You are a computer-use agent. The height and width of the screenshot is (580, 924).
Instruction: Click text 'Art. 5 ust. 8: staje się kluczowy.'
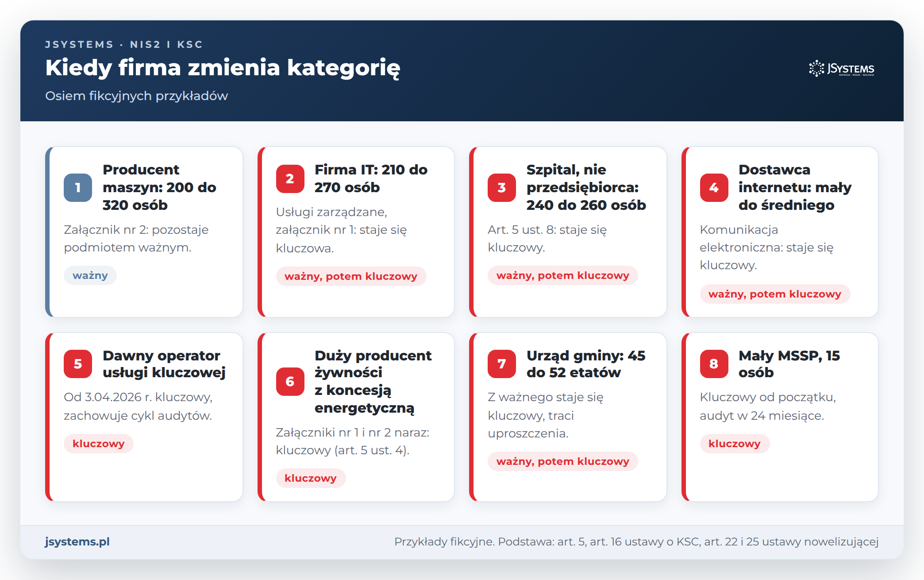pos(547,239)
